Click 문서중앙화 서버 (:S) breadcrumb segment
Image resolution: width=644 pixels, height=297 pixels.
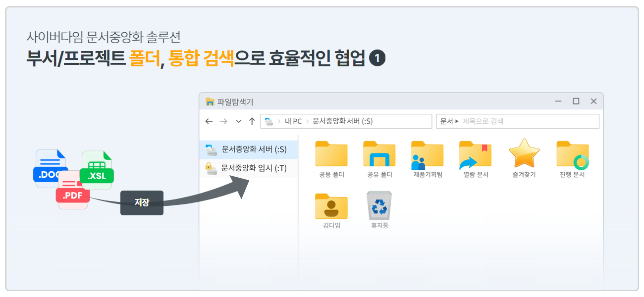tap(343, 121)
